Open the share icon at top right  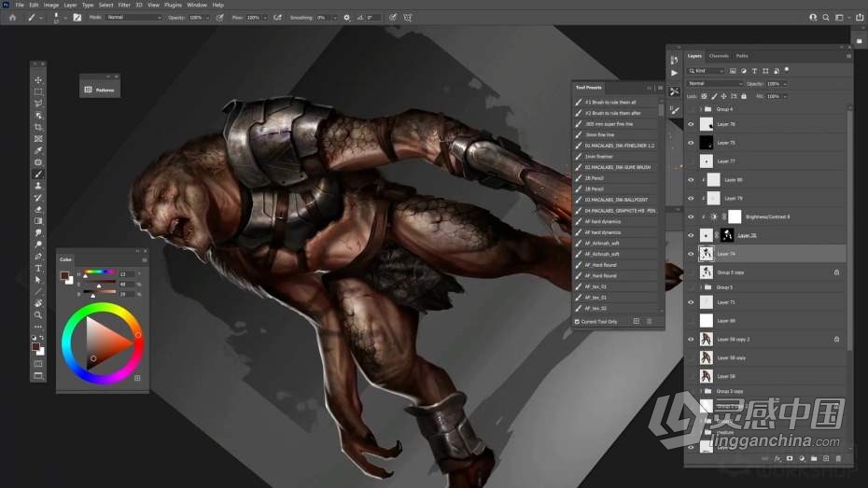pyautogui.click(x=860, y=18)
